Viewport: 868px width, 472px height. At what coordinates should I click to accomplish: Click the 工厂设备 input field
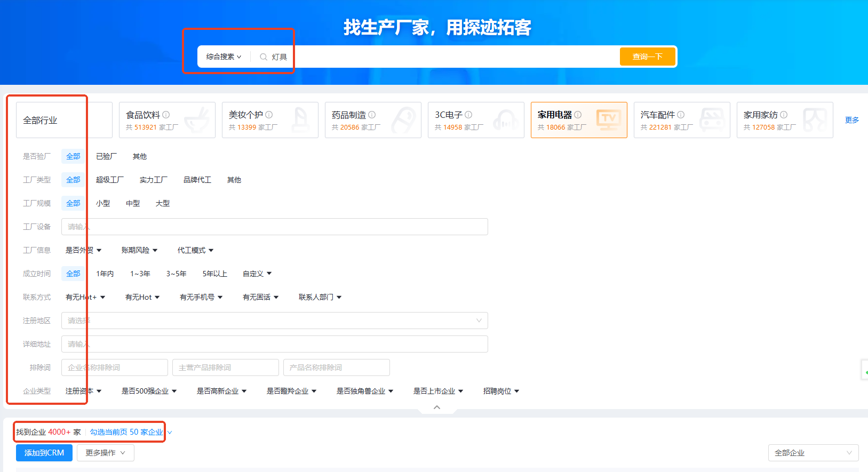[x=275, y=227]
